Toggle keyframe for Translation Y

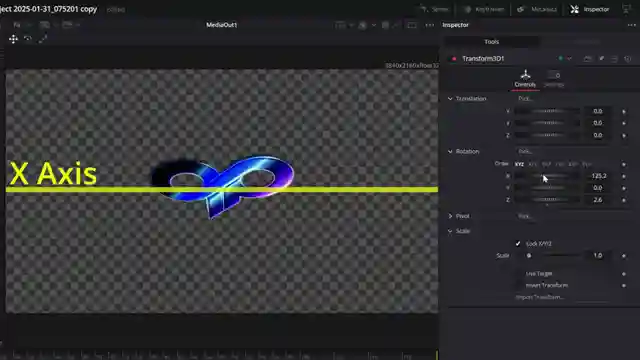pyautogui.click(x=624, y=123)
